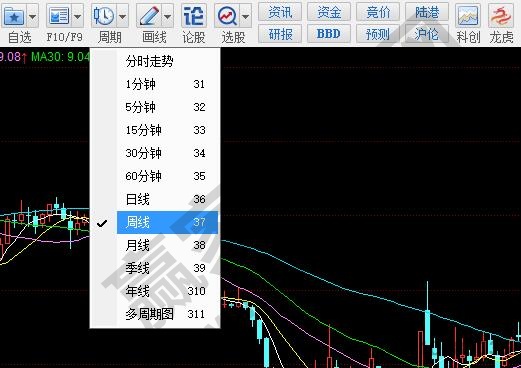The width and height of the screenshot is (521, 368).
Task: Open the 论股 discussion icon
Action: (194, 16)
